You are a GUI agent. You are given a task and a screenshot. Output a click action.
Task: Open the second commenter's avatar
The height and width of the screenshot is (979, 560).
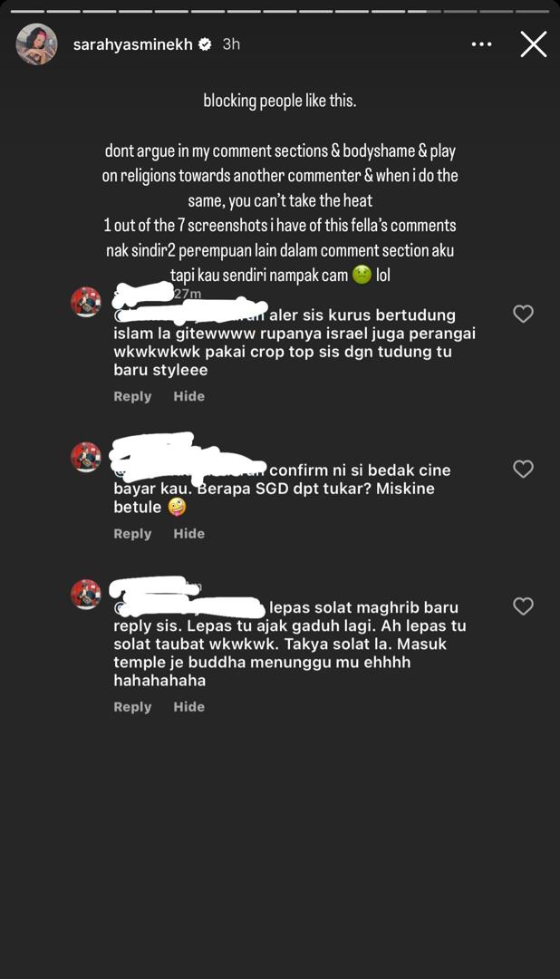[86, 457]
